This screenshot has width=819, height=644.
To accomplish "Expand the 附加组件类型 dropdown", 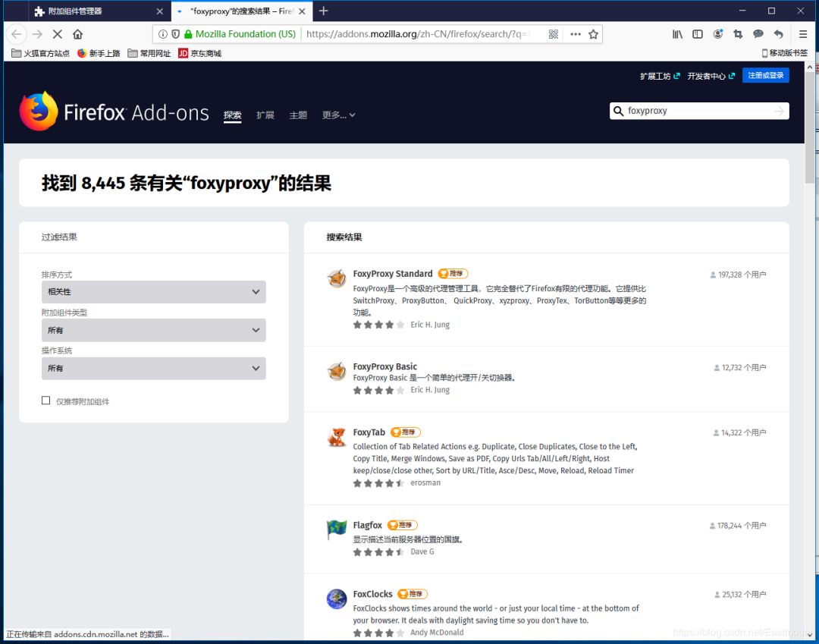I will (154, 330).
